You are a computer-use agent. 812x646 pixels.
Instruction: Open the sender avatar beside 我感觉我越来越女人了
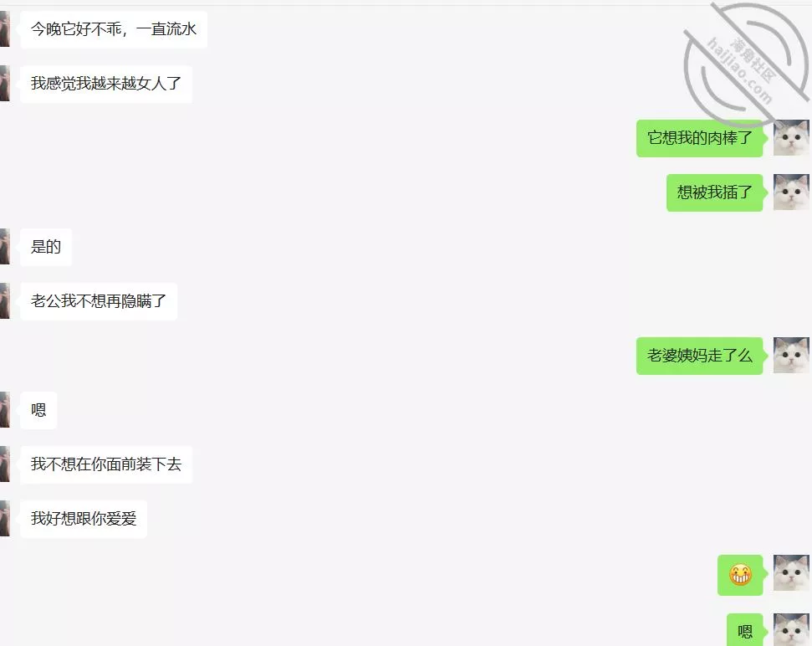[5, 84]
